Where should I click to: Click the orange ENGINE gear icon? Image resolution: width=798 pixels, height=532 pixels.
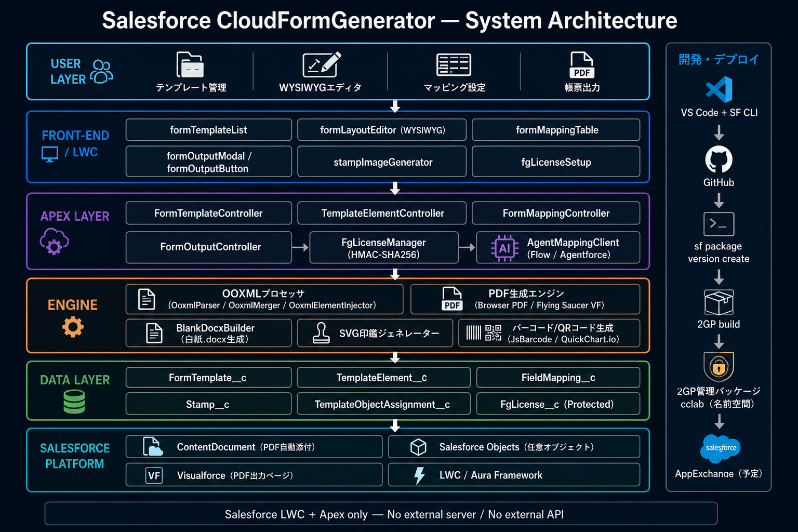point(73,327)
